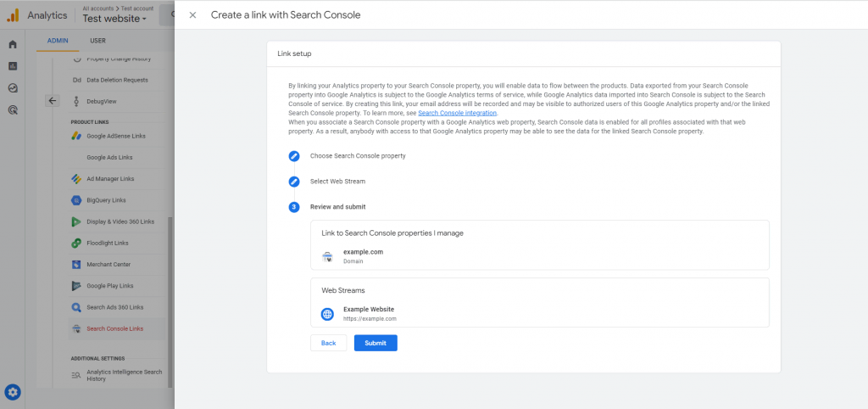Open Google Ads Links
This screenshot has width=868, height=409.
pos(109,157)
